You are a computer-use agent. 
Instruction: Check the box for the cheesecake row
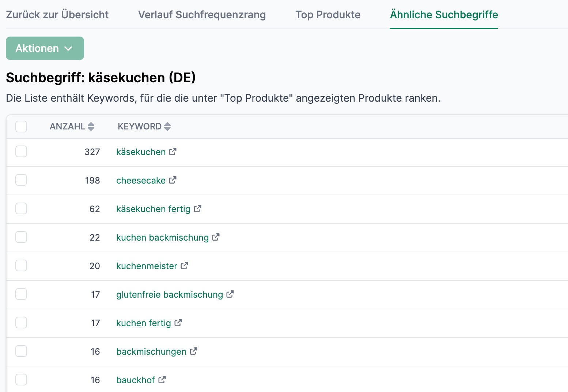pos(21,180)
